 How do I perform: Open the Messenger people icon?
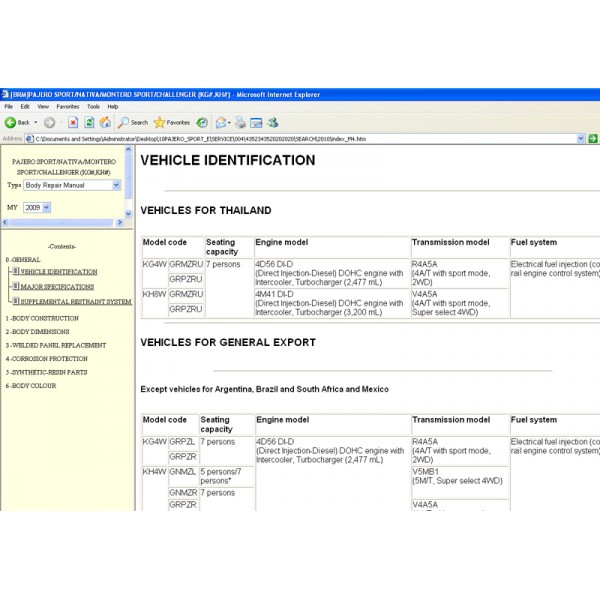tap(273, 122)
